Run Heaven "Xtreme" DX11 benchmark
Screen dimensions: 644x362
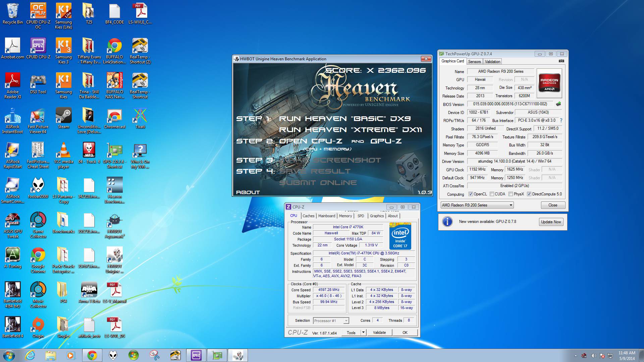pos(351,130)
